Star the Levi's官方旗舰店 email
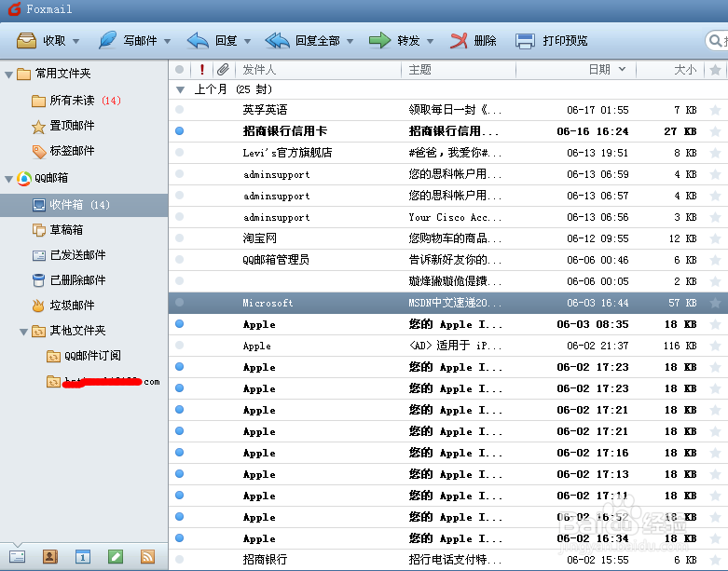Viewport: 728px width, 571px height. coord(716,153)
